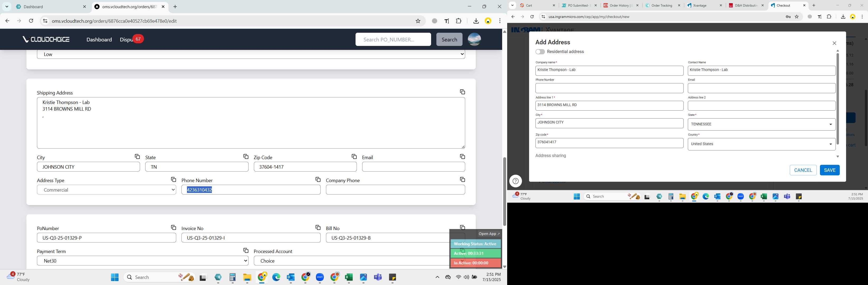Open downloads in the OMS browser window
Viewport: 868px width, 285px height.
tap(476, 21)
